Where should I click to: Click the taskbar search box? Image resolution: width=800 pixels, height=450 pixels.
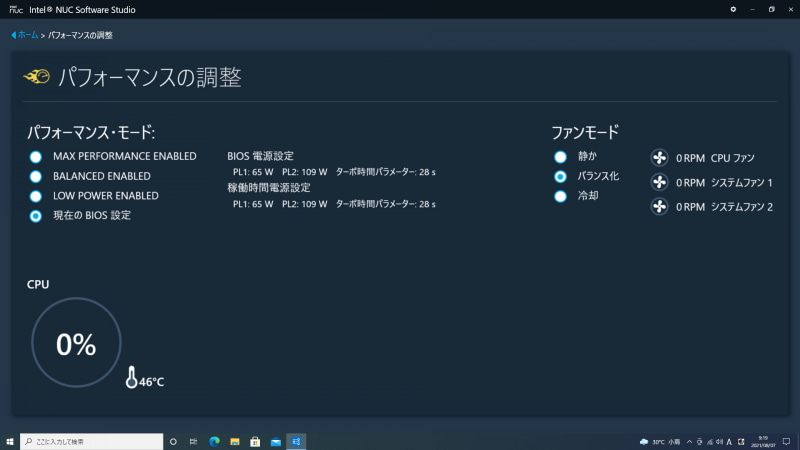pyautogui.click(x=91, y=441)
